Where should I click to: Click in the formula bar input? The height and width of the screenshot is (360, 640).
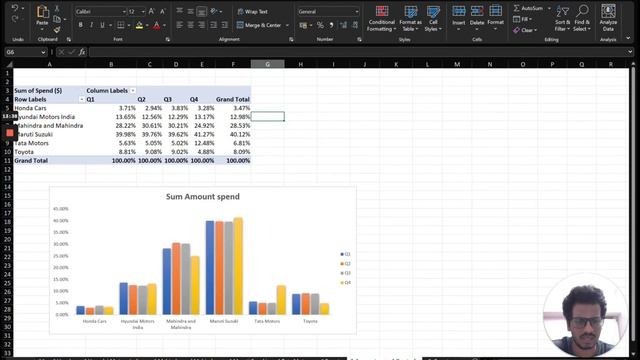[358, 52]
